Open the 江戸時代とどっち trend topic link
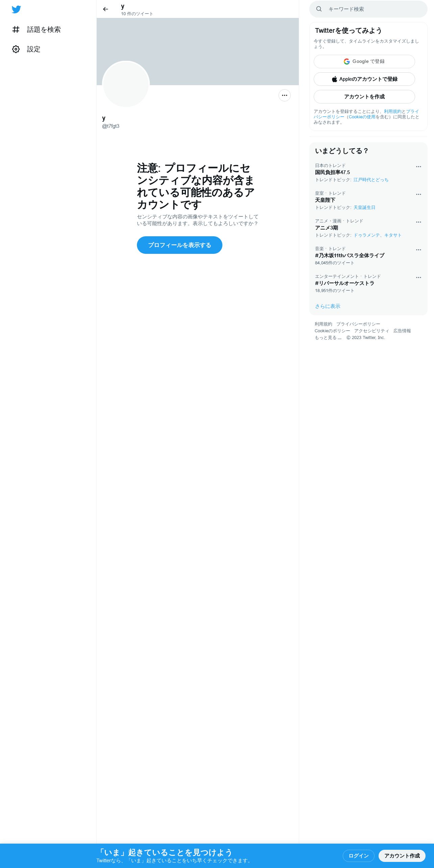434x868 pixels. click(x=371, y=180)
